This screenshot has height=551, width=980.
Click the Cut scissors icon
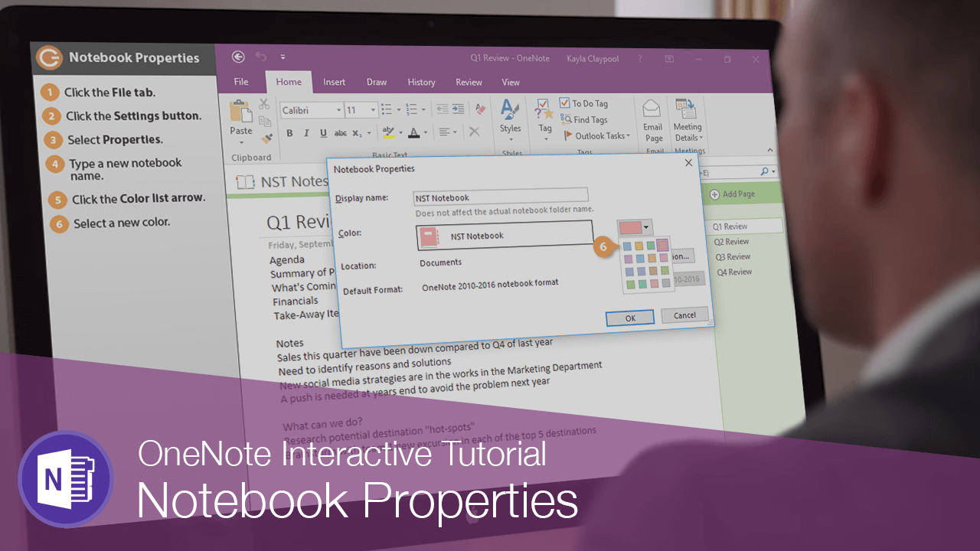tap(264, 103)
